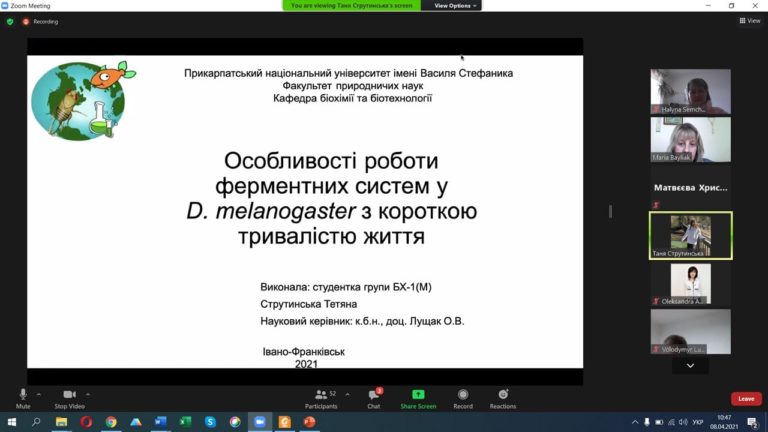Screen dimensions: 768x432
Task: Open the Chat panel icon
Action: point(374,394)
